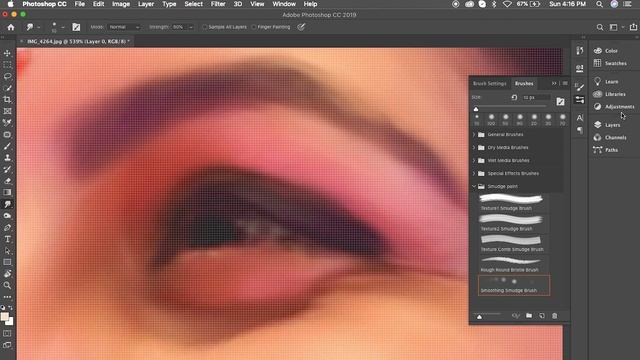
Task: Select the Smudge tool in left toolbar
Action: pos(7,204)
